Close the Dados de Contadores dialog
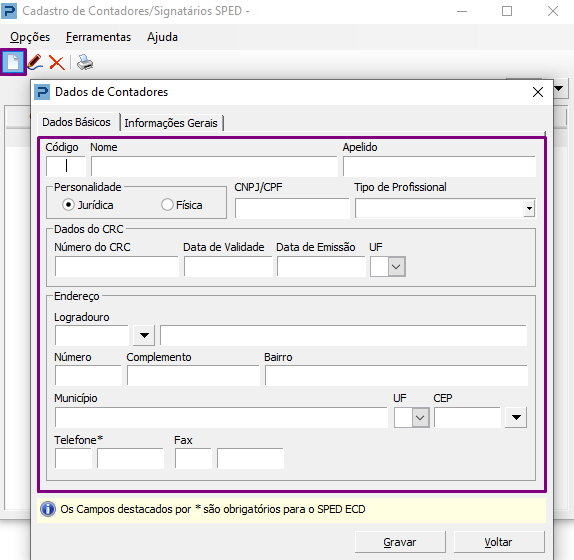Image resolution: width=574 pixels, height=560 pixels. click(x=538, y=92)
